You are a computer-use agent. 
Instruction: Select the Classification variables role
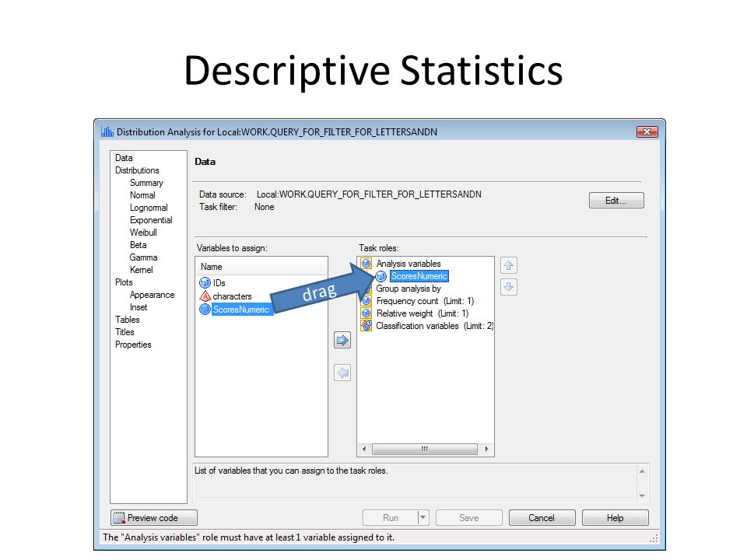click(x=434, y=326)
